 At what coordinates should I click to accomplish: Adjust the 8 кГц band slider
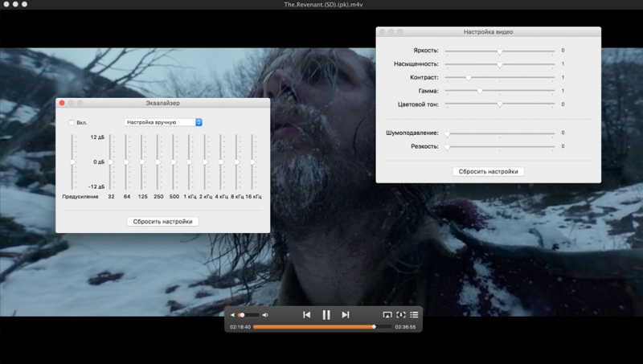(x=236, y=162)
